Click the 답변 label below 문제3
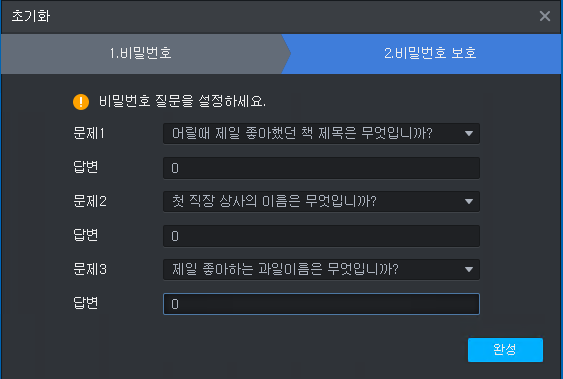This screenshot has height=379, width=563. (x=85, y=303)
